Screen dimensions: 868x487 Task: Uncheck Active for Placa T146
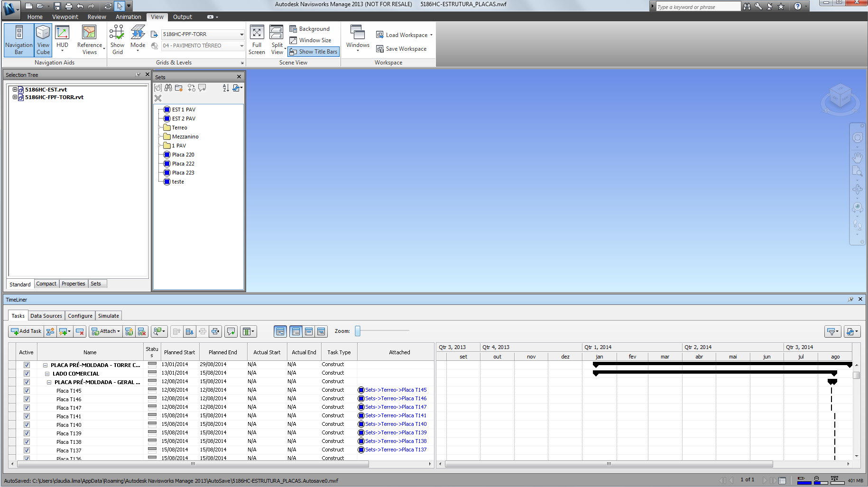(x=27, y=399)
